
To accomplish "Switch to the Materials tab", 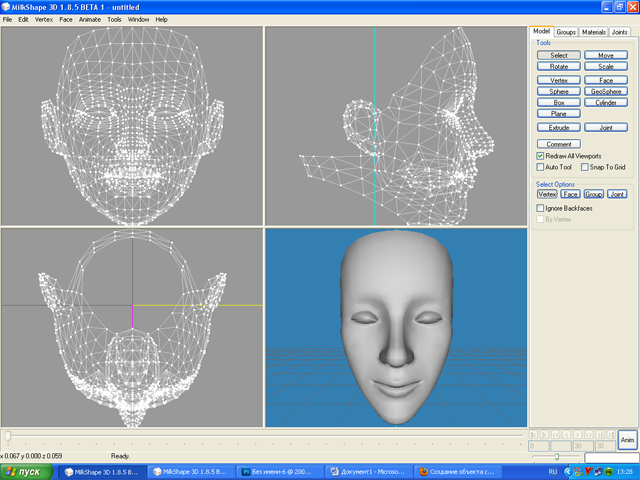I will point(594,32).
